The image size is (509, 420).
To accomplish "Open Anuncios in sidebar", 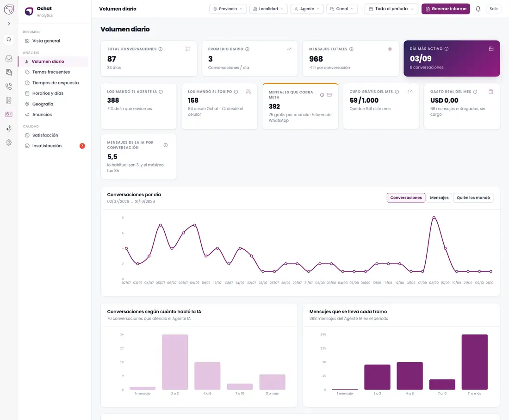I will pyautogui.click(x=53, y=115).
